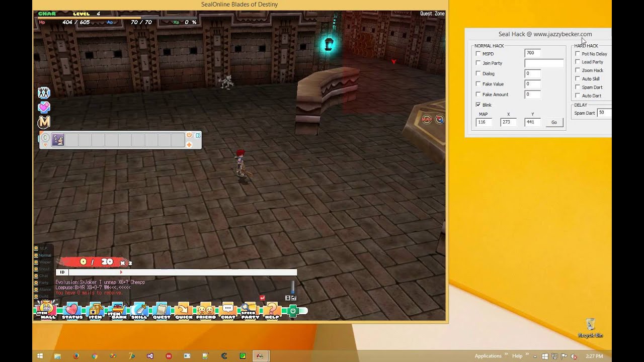Click the blue icon at quickslot bar end
This screenshot has width=644, height=362.
click(x=198, y=135)
